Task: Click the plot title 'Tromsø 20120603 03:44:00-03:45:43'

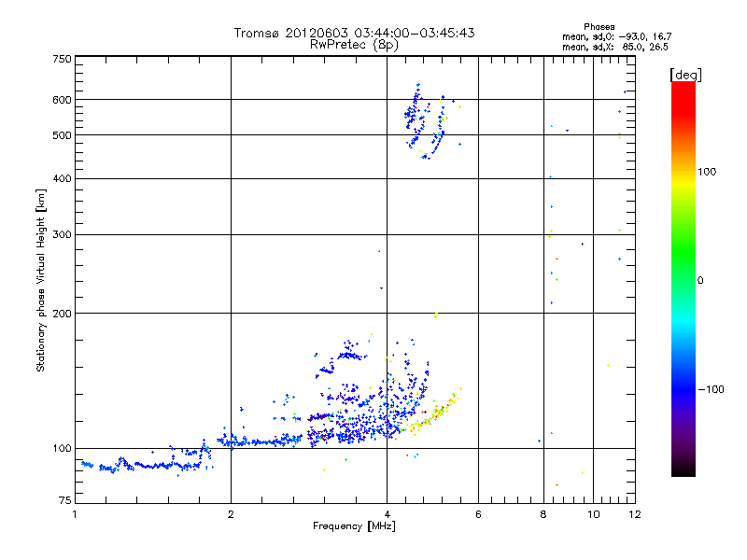Action: (354, 33)
